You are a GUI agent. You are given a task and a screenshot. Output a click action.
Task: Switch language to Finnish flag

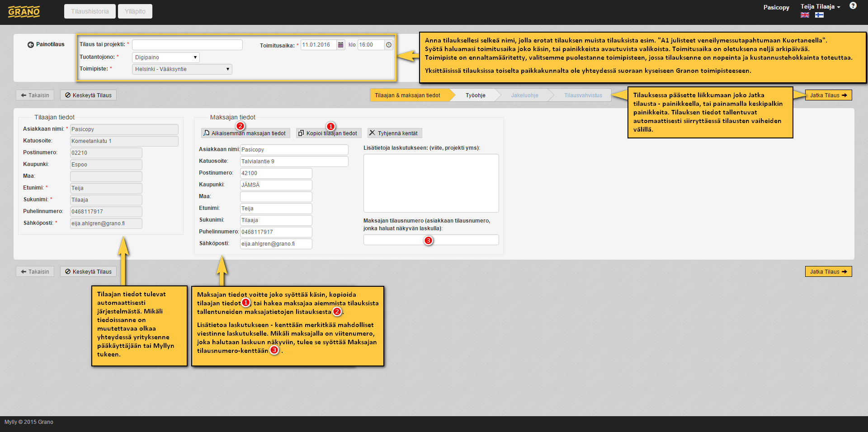[x=819, y=15]
